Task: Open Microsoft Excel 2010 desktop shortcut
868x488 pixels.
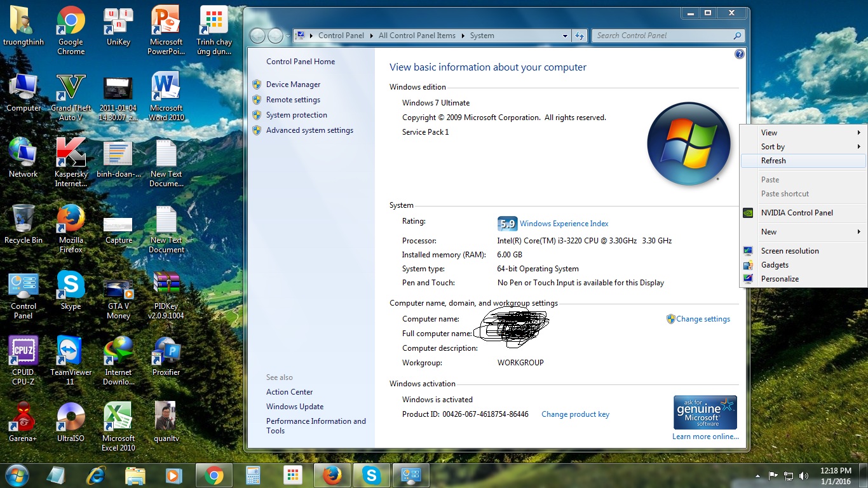Action: (x=118, y=427)
